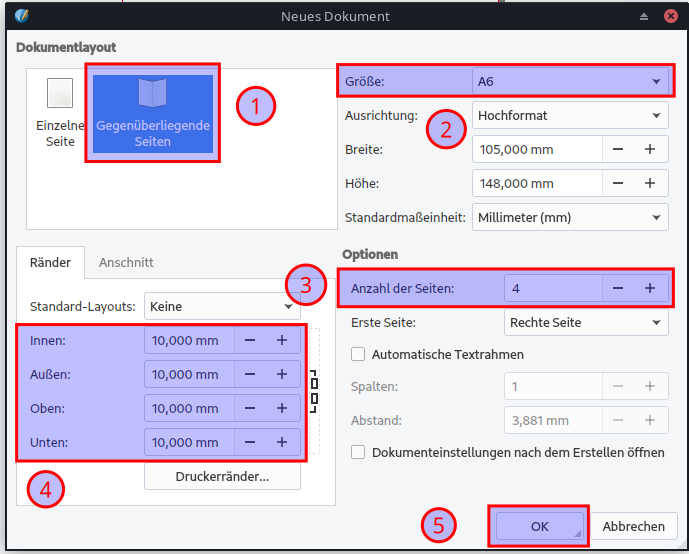Open the Größe dropdown showing A6
The height and width of the screenshot is (554, 689).
coord(569,81)
